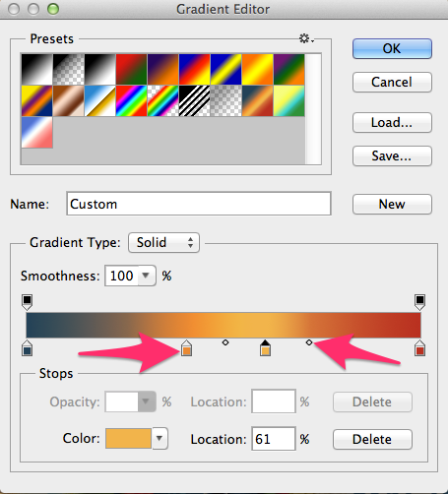Click the Load... button

(x=392, y=123)
